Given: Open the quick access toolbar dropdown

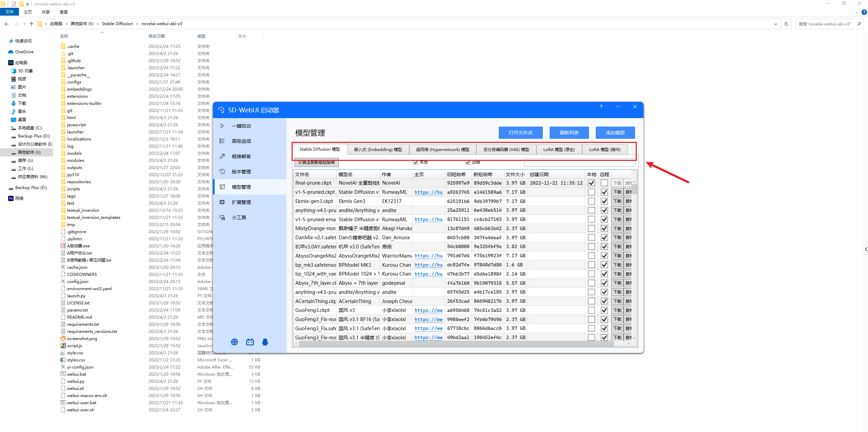Looking at the screenshot, I should tap(27, 4).
